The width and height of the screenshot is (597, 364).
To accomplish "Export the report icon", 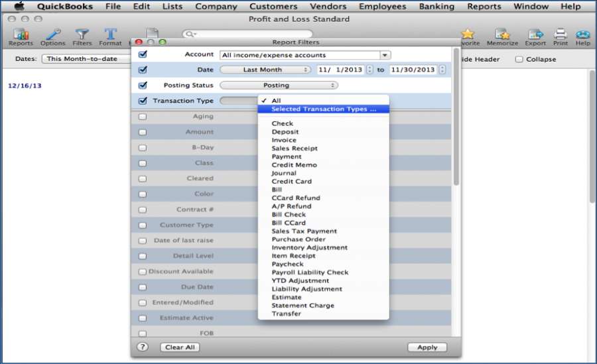I will pyautogui.click(x=535, y=37).
